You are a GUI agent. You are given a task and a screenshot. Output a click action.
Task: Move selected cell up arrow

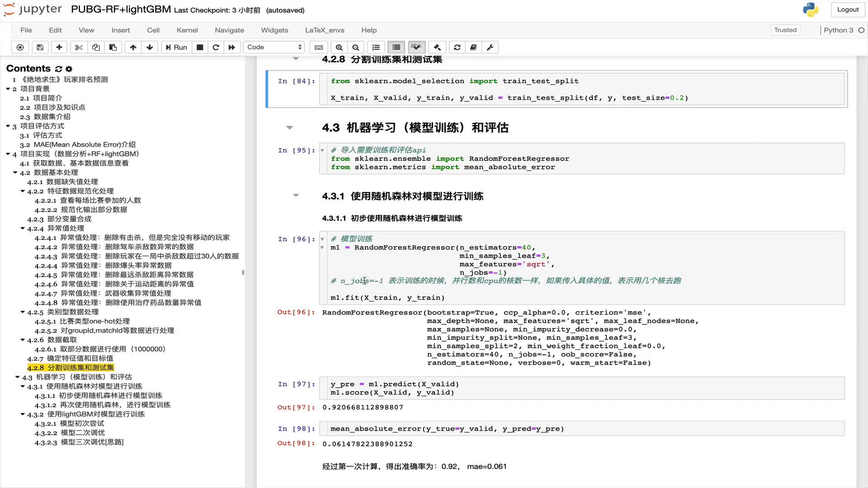point(133,47)
